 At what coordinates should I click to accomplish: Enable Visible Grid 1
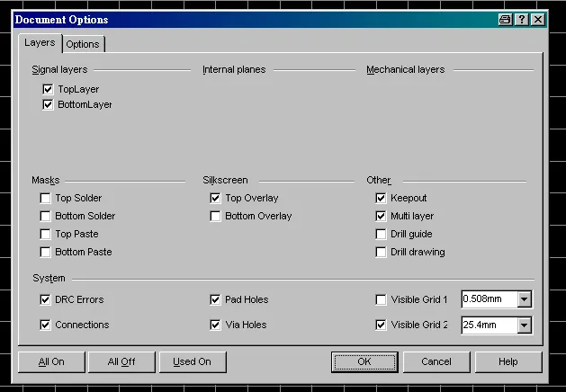click(x=381, y=299)
